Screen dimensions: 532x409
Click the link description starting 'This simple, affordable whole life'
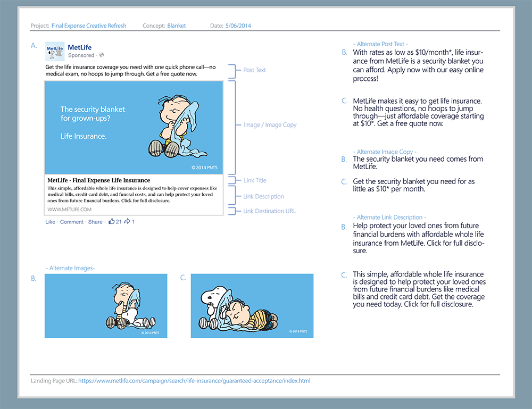(132, 194)
